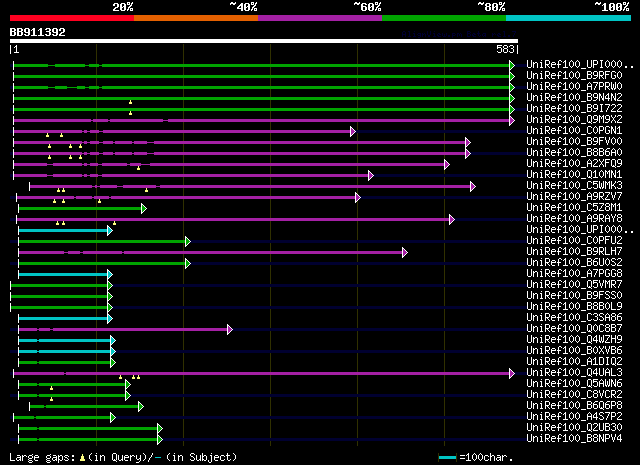Select the UniRef100_A1DIQ2 label
The height and width of the screenshot is (465, 640).
[x=574, y=362]
